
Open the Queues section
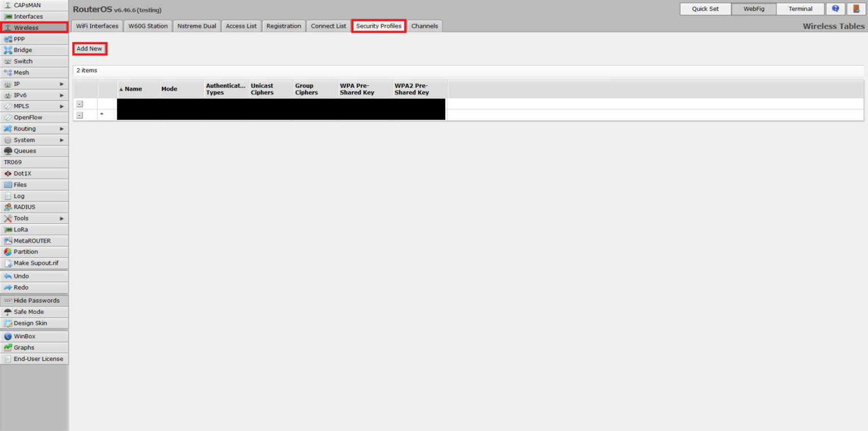tap(25, 151)
